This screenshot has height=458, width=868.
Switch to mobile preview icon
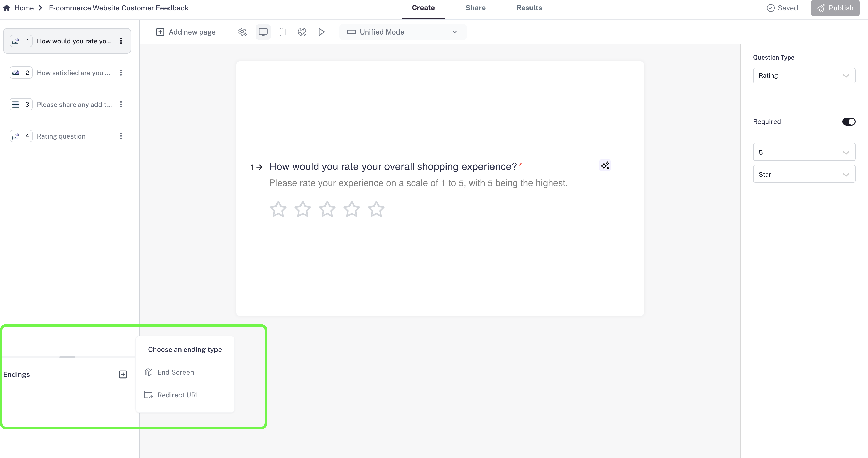click(x=282, y=32)
